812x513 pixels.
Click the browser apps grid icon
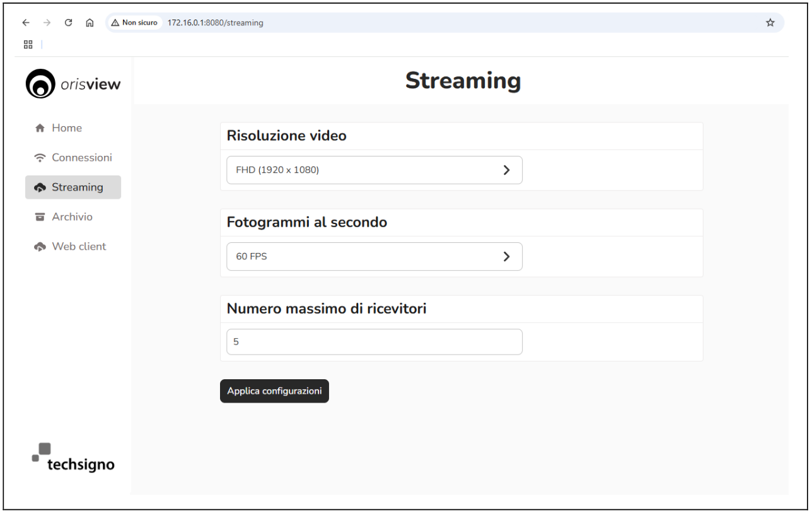click(28, 44)
